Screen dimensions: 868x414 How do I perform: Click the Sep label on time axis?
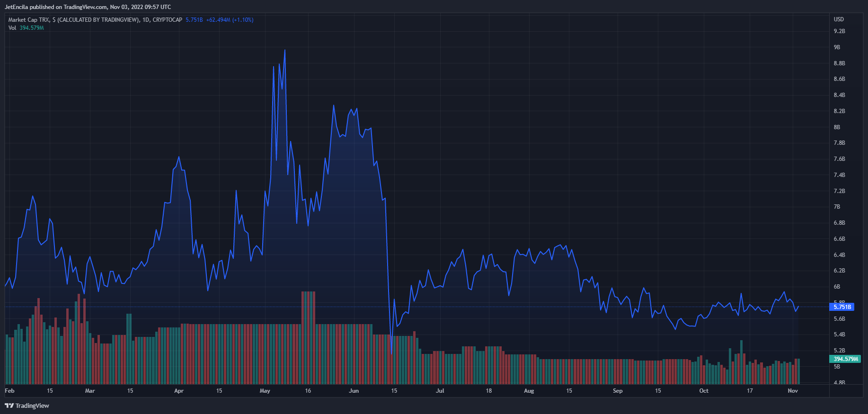point(618,391)
